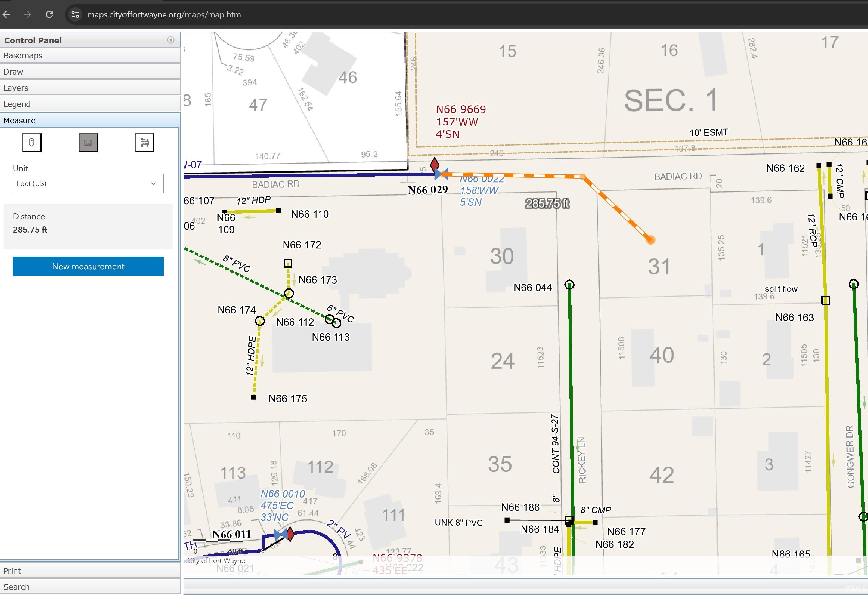
Task: Click the UNK 8" PVC label
Action: click(459, 523)
